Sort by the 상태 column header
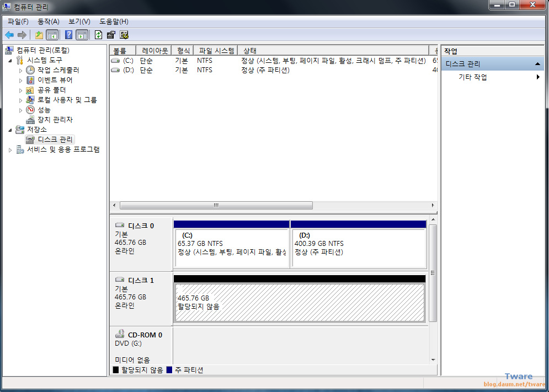 tap(333, 51)
